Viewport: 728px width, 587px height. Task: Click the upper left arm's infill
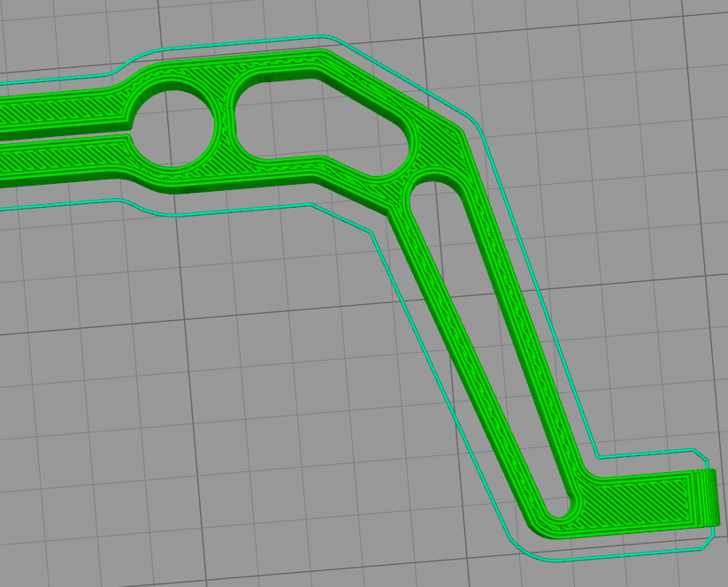coord(62,107)
